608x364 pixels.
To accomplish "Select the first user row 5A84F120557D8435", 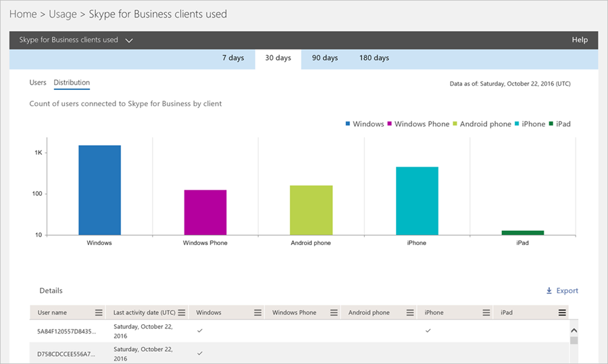I will [x=299, y=331].
